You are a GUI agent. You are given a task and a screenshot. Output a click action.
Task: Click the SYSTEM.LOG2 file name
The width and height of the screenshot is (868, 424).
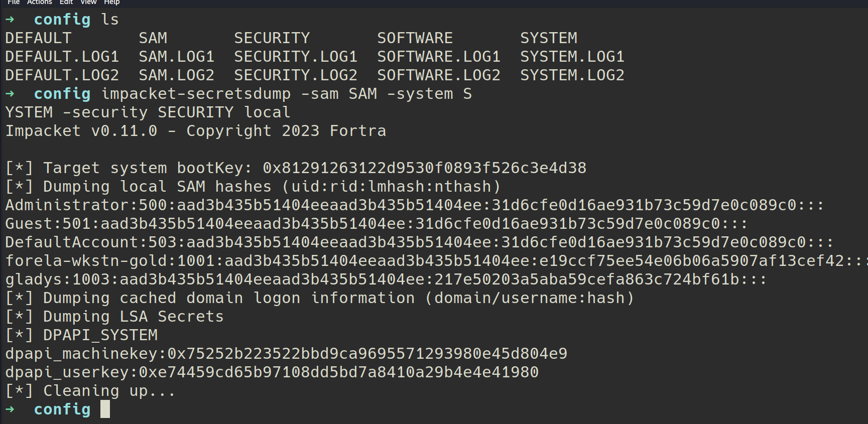(572, 75)
